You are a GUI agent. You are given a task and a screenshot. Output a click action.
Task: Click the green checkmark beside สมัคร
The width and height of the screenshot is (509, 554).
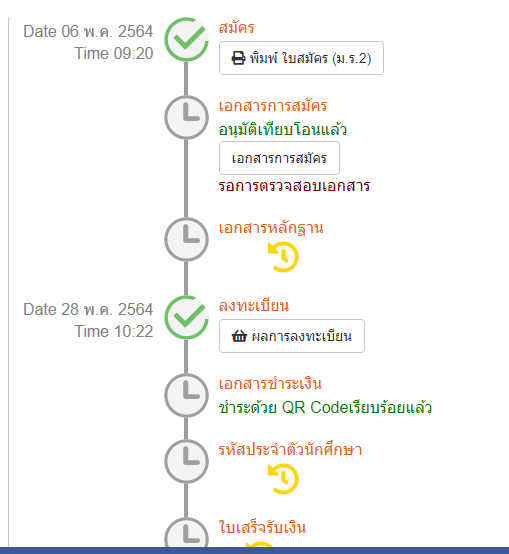coord(187,39)
